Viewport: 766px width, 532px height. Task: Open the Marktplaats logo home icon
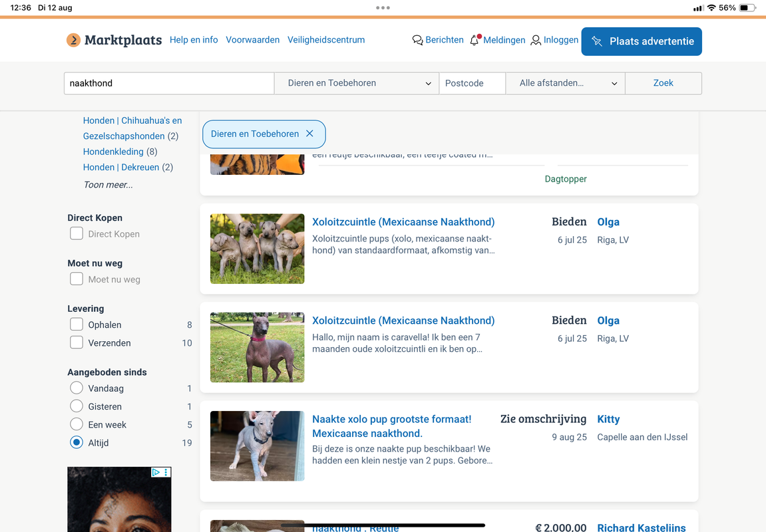click(73, 40)
